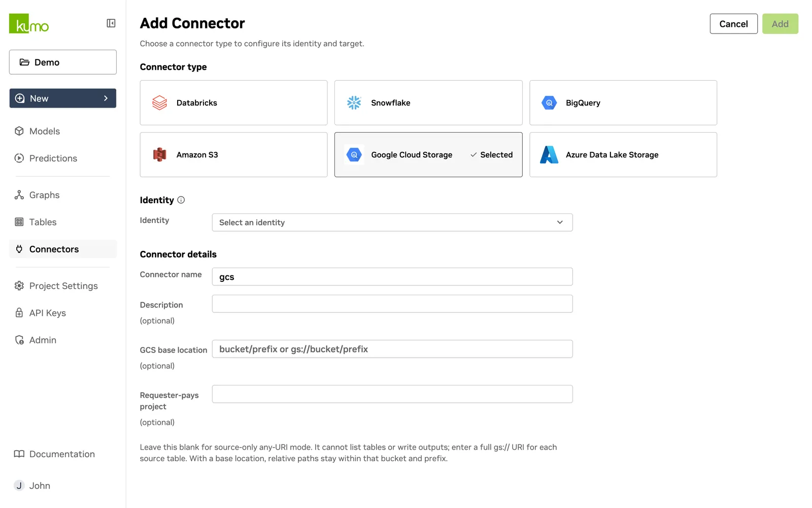This screenshot has height=508, width=812.
Task: Open Tables from the sidebar
Action: pyautogui.click(x=63, y=222)
